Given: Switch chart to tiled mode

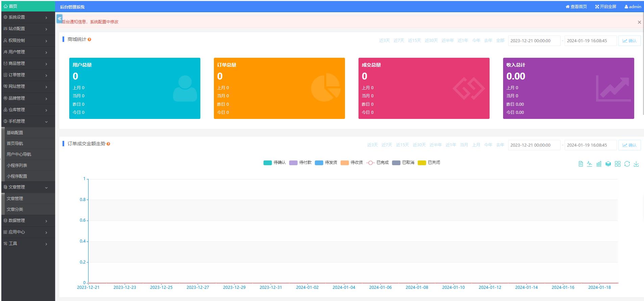Looking at the screenshot, I should pyautogui.click(x=618, y=164).
